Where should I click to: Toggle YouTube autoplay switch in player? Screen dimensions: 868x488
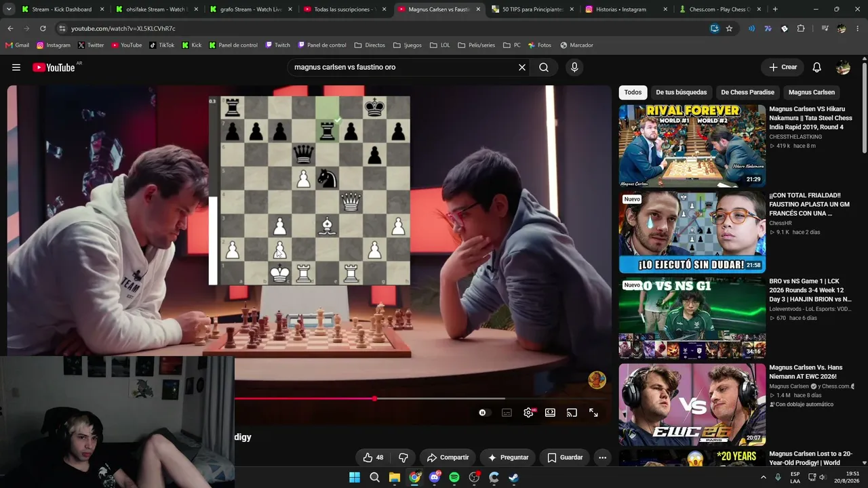click(x=483, y=412)
